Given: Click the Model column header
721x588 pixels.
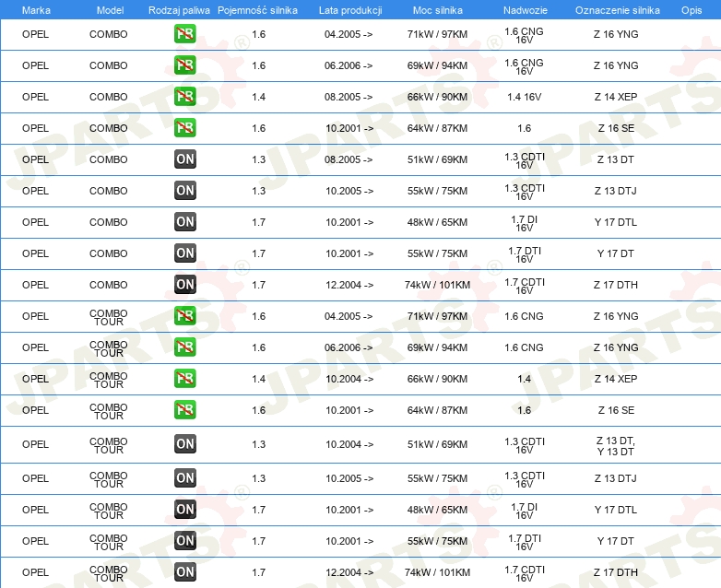Looking at the screenshot, I should click(x=110, y=10).
